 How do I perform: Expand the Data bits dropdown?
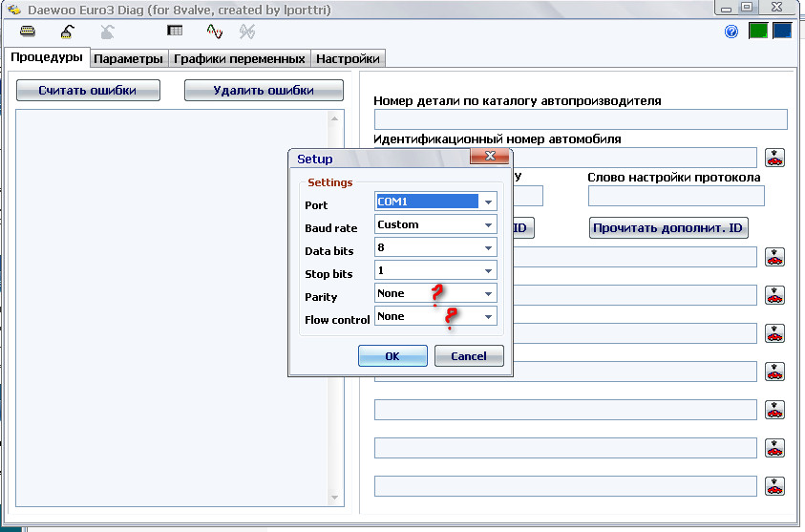click(488, 248)
